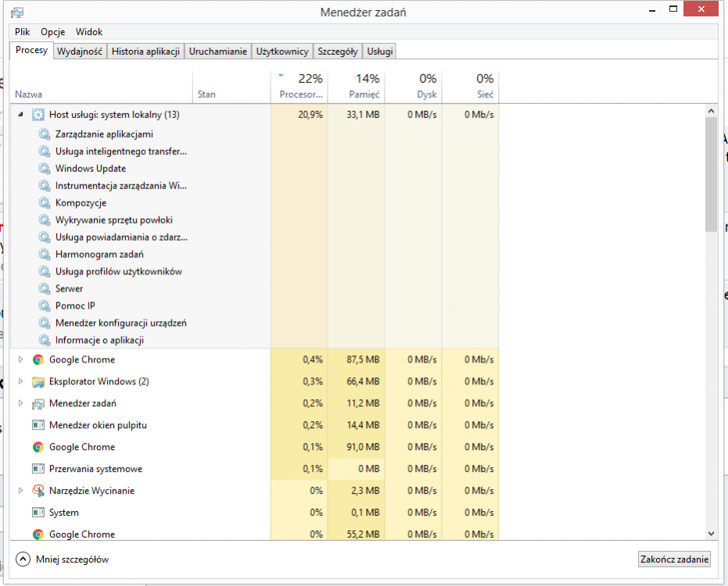
Task: Open the Opcje menu
Action: [52, 32]
